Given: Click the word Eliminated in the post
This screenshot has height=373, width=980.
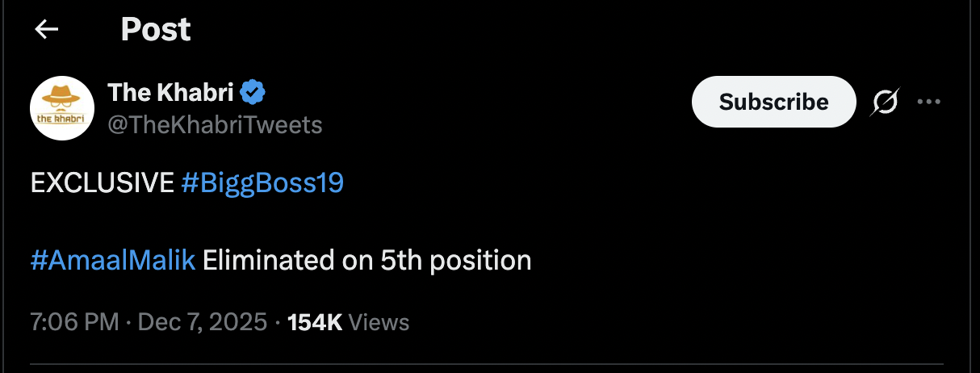Looking at the screenshot, I should pyautogui.click(x=287, y=260).
